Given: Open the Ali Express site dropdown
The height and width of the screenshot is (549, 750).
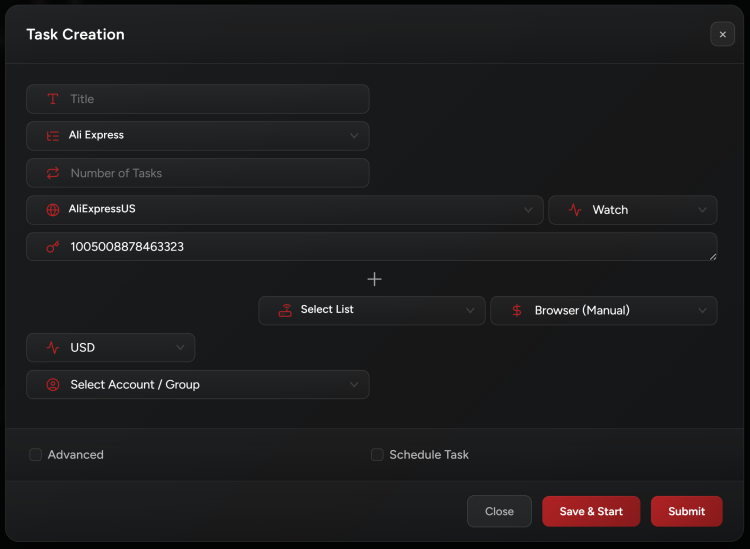Looking at the screenshot, I should coord(198,136).
